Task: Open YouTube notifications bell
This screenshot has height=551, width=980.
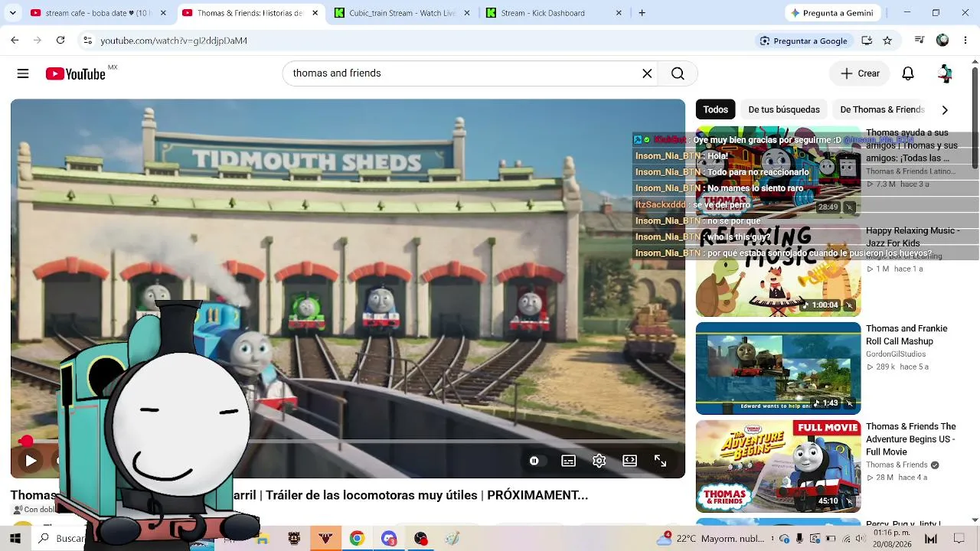Action: click(908, 73)
